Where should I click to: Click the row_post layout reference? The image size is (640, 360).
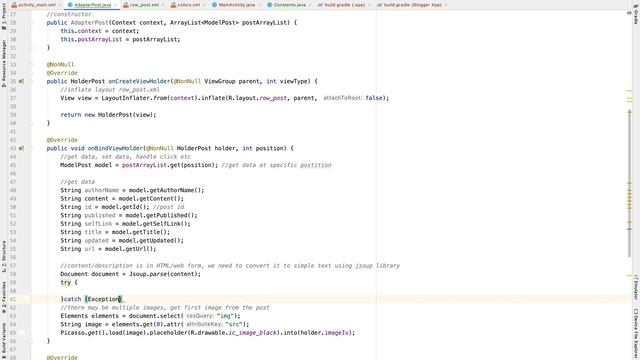click(273, 98)
